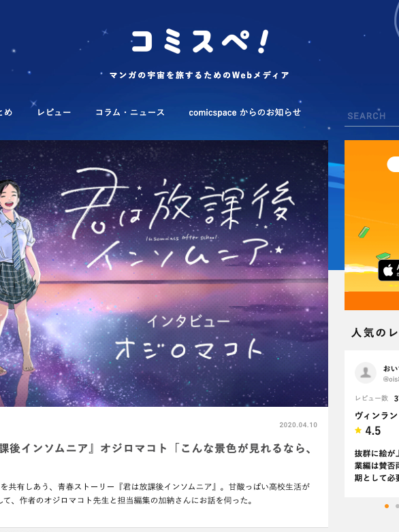399x532 pixels.
Task: Click the Apple App Store badge icon
Action: click(x=389, y=270)
